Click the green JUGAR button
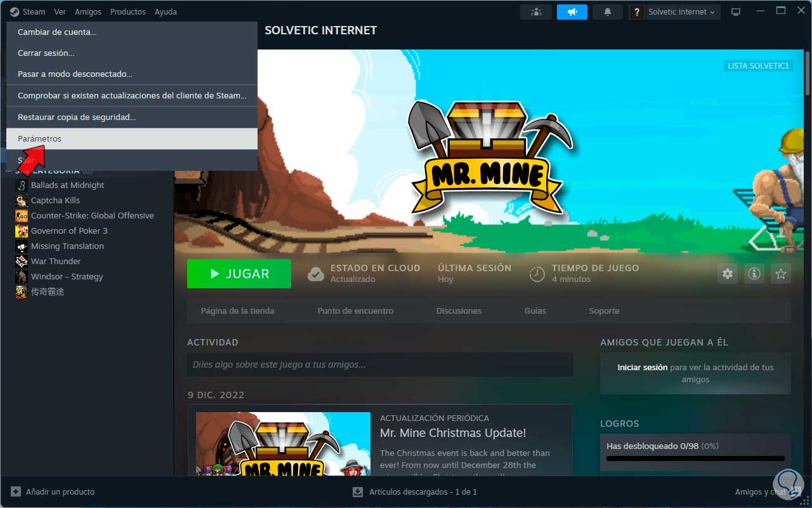Viewport: 812px width, 508px height. click(x=239, y=274)
